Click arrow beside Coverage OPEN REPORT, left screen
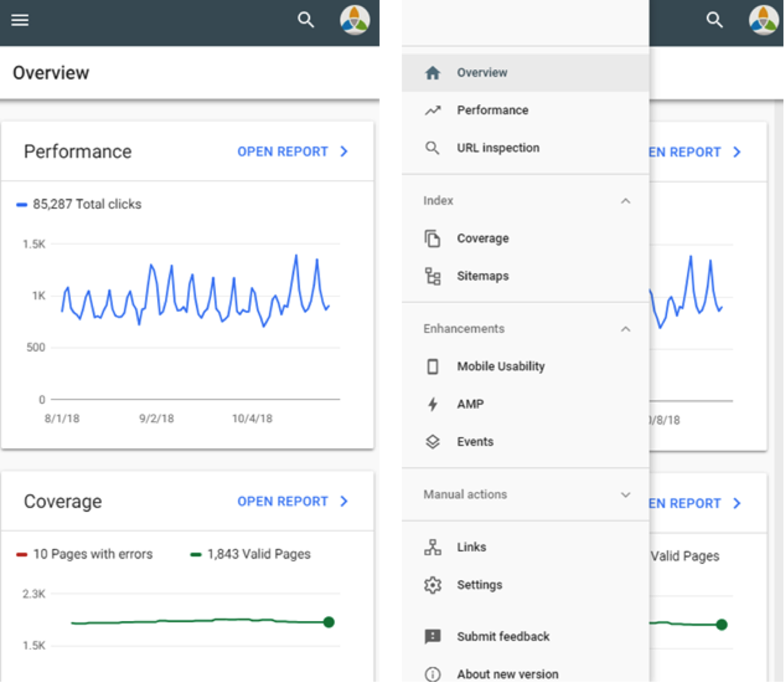 click(x=344, y=502)
